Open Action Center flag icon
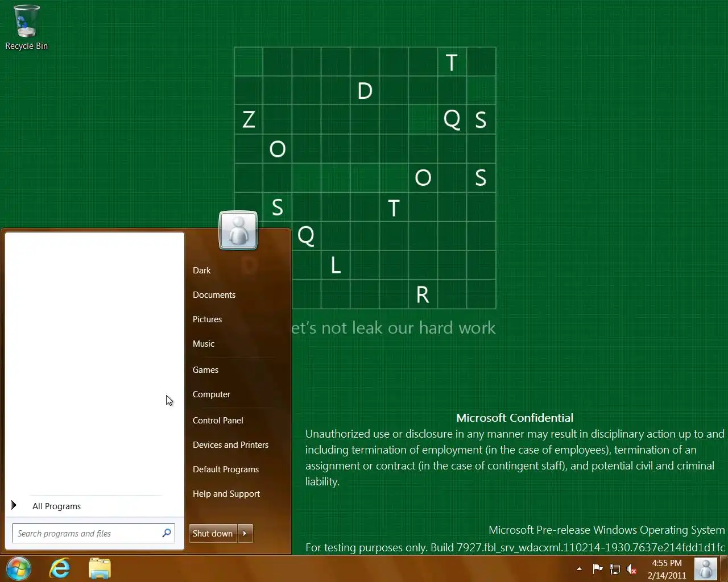This screenshot has height=582, width=728. 597,568
